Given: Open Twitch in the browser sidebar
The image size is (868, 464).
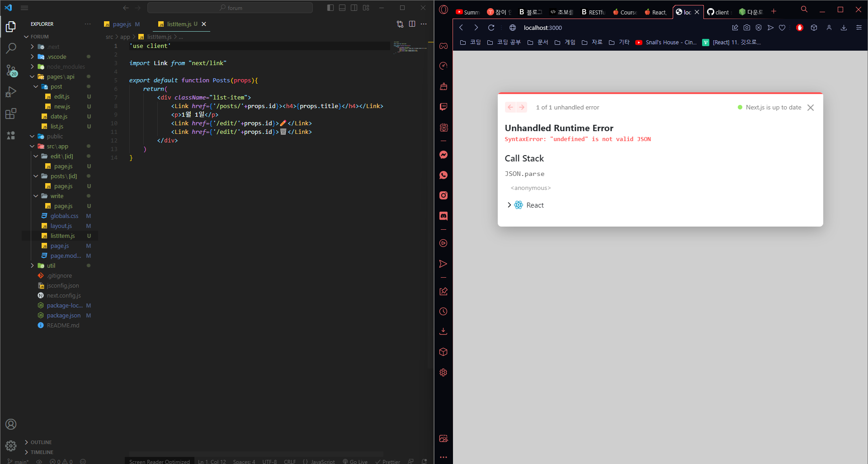Looking at the screenshot, I should [443, 107].
